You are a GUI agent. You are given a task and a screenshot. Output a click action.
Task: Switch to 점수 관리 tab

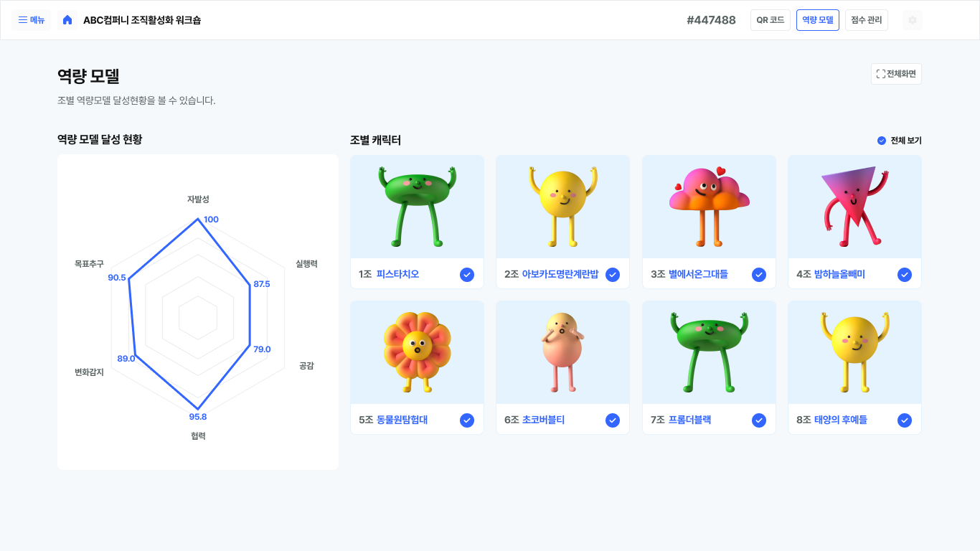tap(866, 20)
